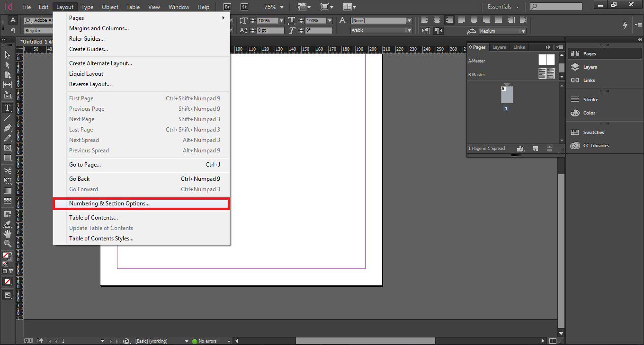Pick the Hand tool

click(8, 234)
